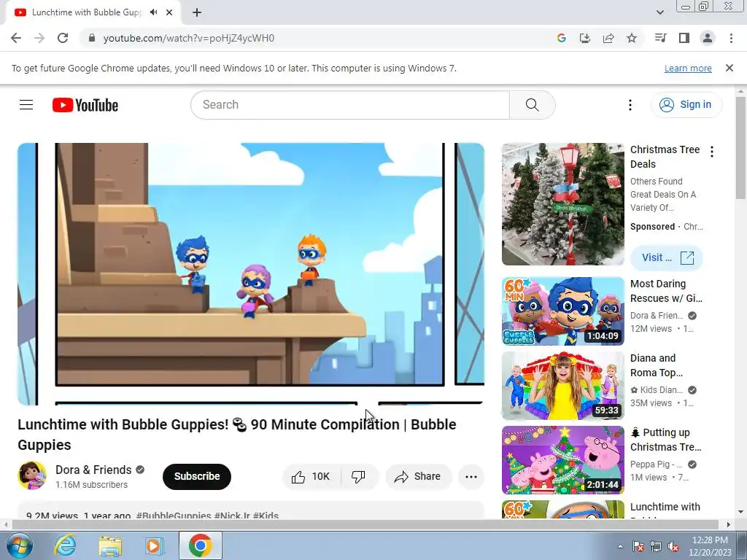Open Diana and Roma Top video thumbnail
Image resolution: width=747 pixels, height=560 pixels.
tap(562, 386)
